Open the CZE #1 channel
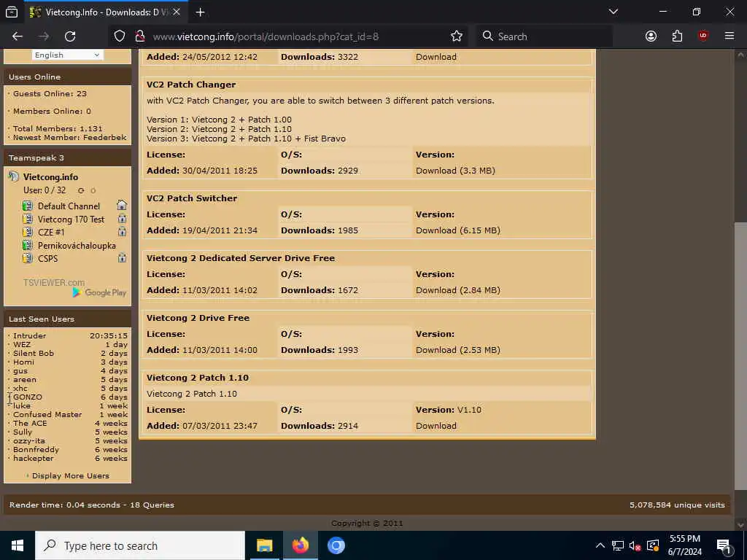The width and height of the screenshot is (747, 560). coord(51,233)
